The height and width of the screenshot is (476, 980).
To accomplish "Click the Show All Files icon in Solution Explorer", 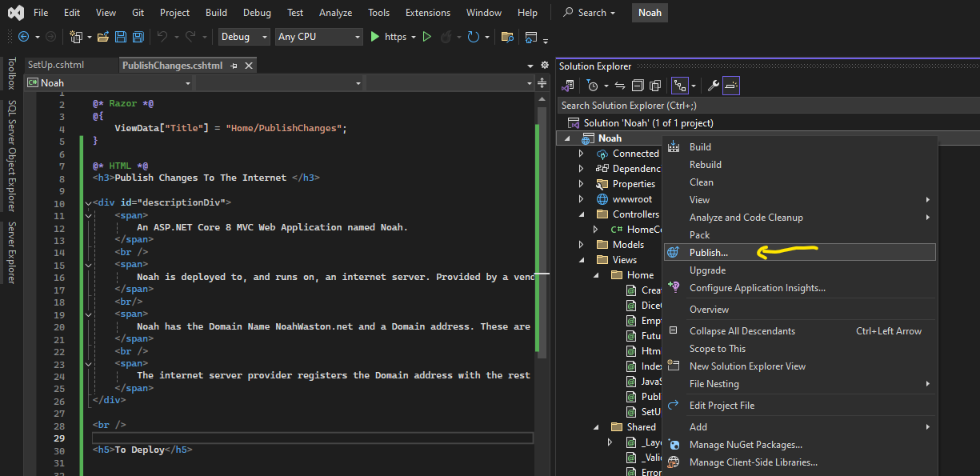I will pos(655,86).
